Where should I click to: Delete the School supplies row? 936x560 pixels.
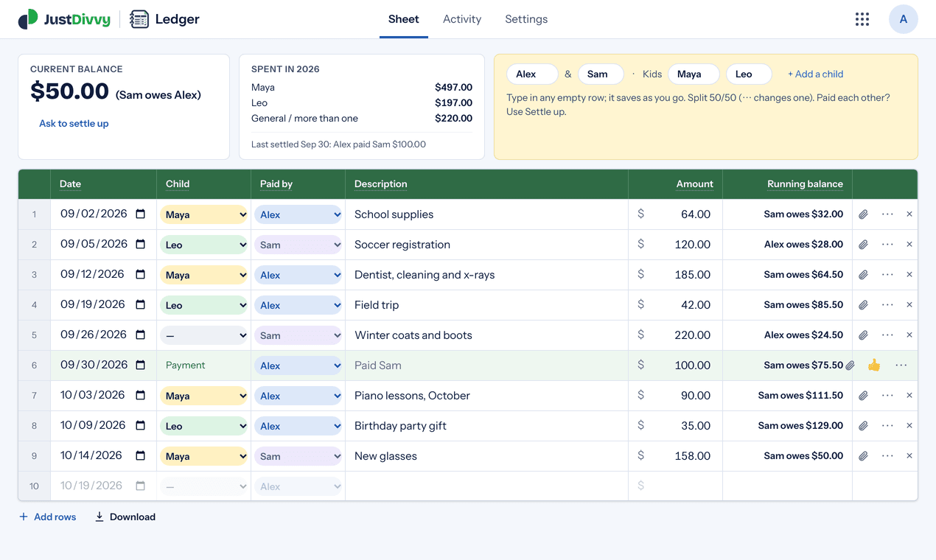pos(909,214)
